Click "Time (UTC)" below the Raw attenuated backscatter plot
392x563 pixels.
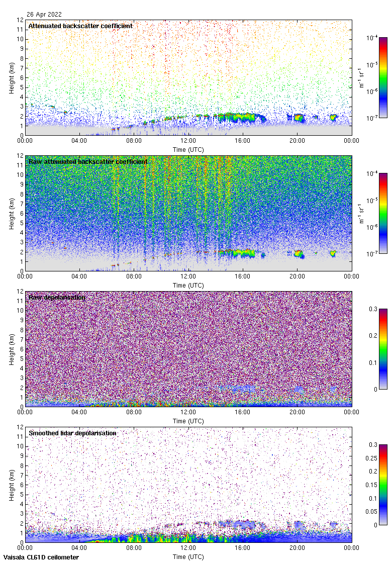tap(188, 286)
